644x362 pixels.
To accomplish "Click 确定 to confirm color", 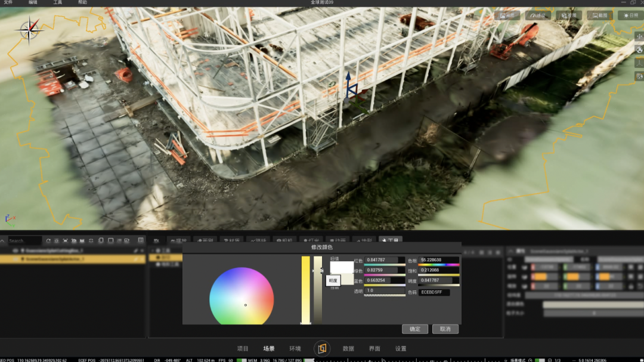I will click(x=415, y=329).
